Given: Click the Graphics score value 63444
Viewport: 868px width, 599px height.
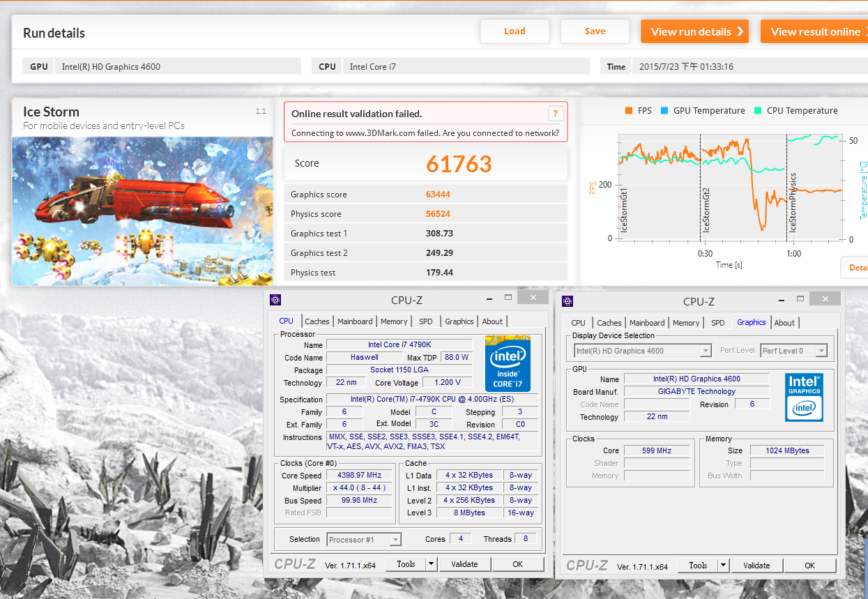Looking at the screenshot, I should (438, 195).
